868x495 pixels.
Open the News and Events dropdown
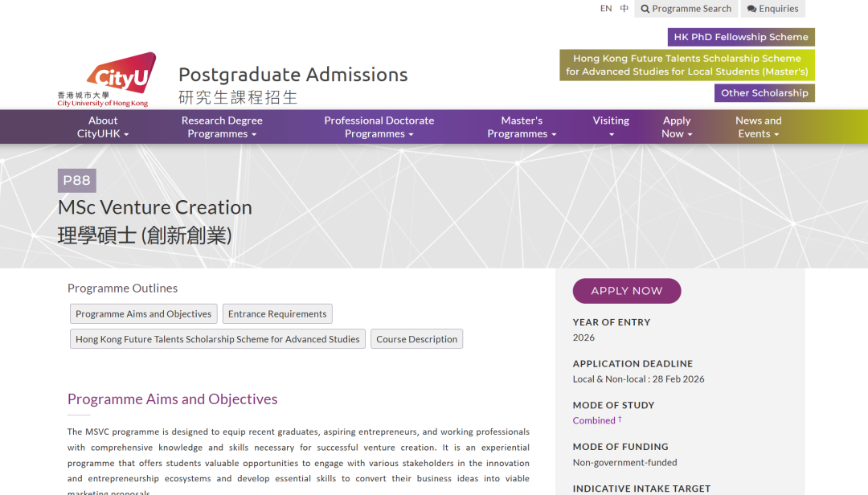[758, 126]
